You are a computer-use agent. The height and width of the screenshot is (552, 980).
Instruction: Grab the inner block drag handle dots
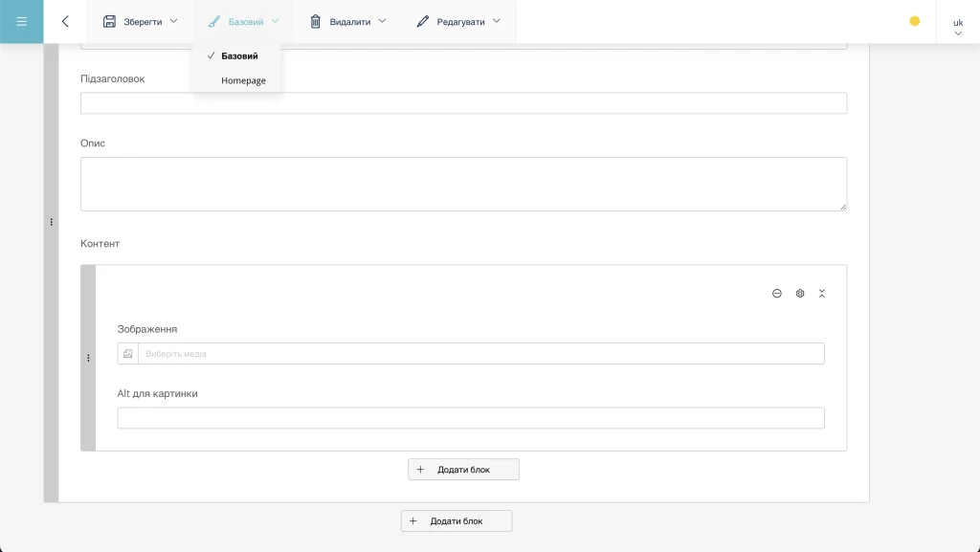88,358
